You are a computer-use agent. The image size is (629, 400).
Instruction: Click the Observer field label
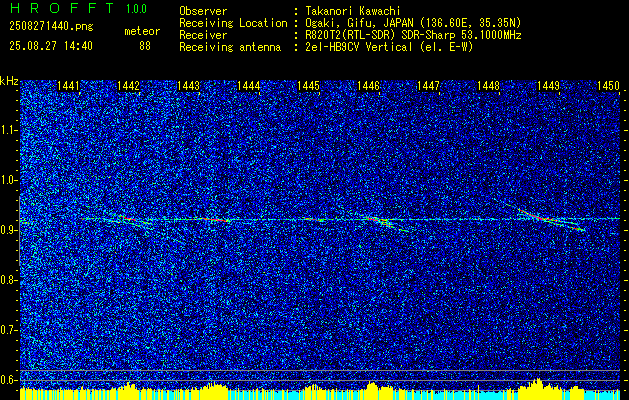203,11
